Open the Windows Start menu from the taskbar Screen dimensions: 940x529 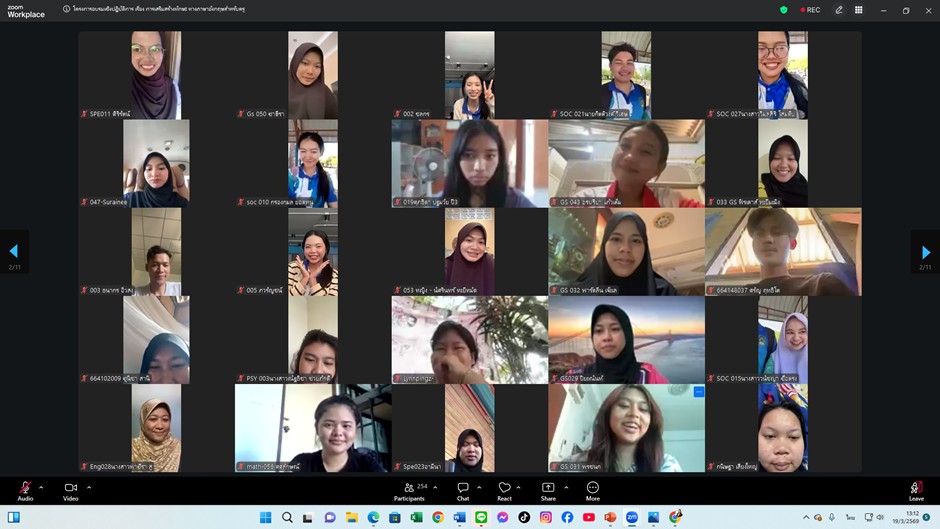coord(265,517)
